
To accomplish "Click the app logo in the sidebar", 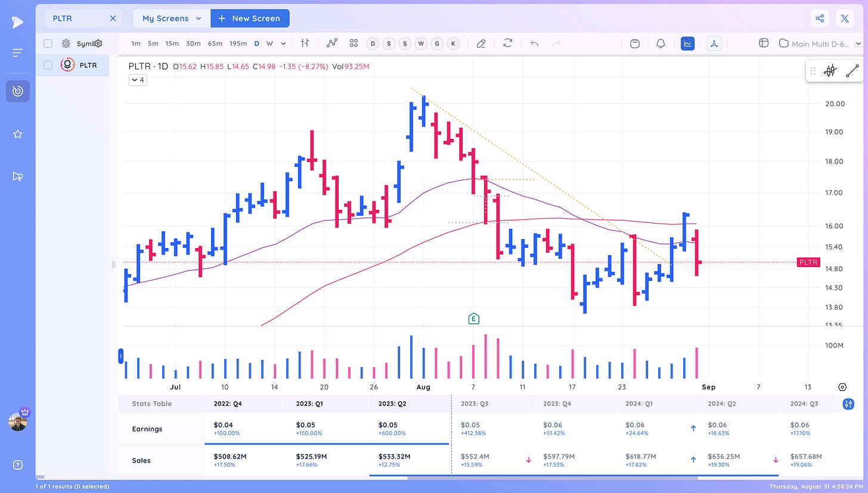I will click(17, 23).
